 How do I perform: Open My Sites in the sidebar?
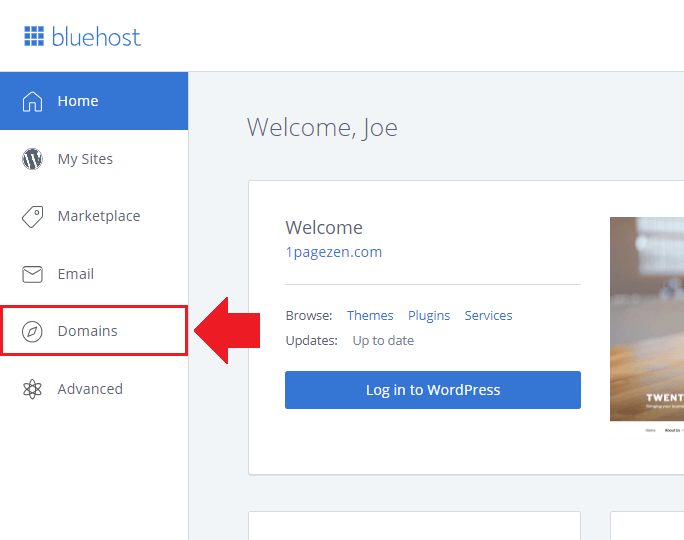click(x=94, y=159)
